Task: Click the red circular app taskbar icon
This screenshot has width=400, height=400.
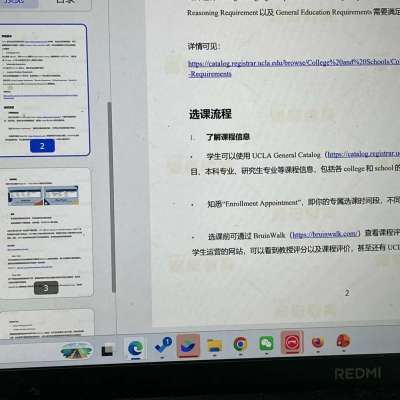Action: click(x=292, y=342)
